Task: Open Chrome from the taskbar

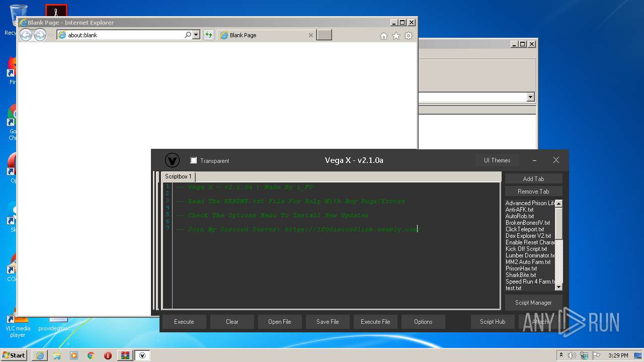Action: click(91, 355)
